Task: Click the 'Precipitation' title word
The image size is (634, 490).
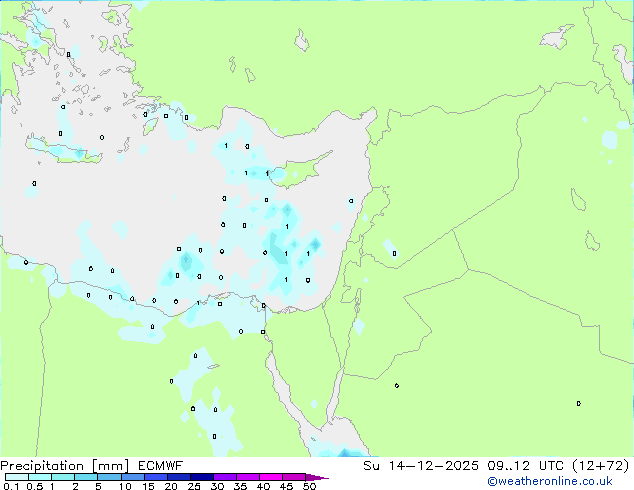Action: click(42, 466)
